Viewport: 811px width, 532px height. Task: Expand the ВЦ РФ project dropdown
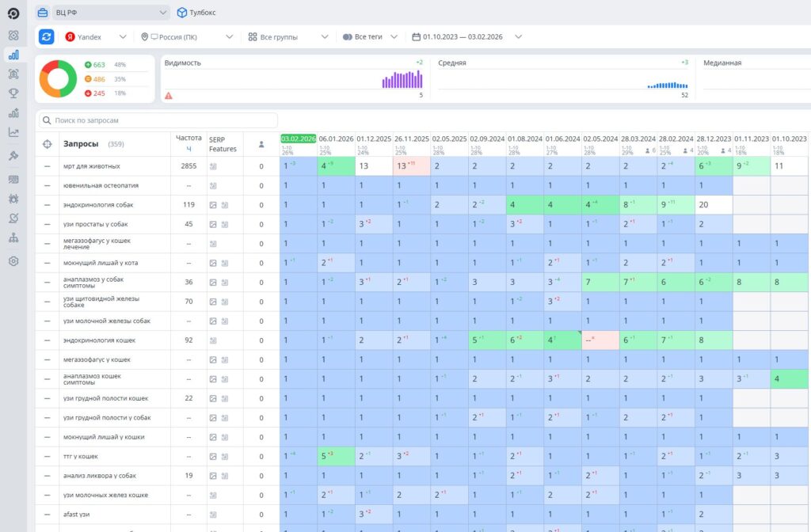coord(163,13)
